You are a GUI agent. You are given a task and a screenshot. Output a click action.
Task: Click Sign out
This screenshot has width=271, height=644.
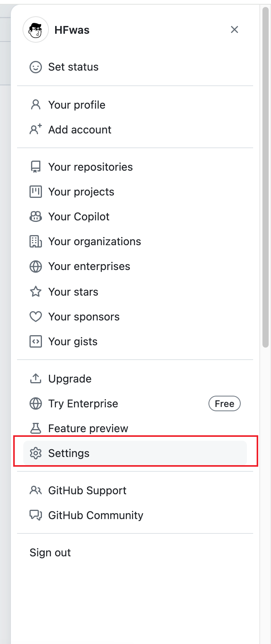tap(50, 552)
